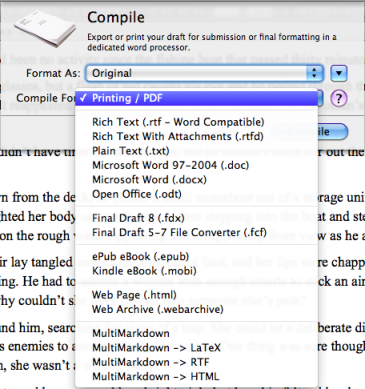The height and width of the screenshot is (389, 365).
Task: Select Web Archive (.webarchive) format
Action: [x=197, y=309]
